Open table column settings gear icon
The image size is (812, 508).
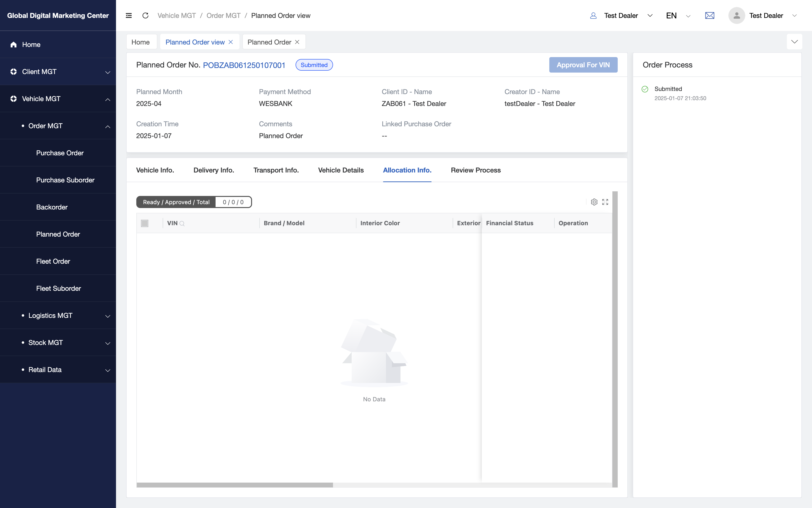[594, 202]
